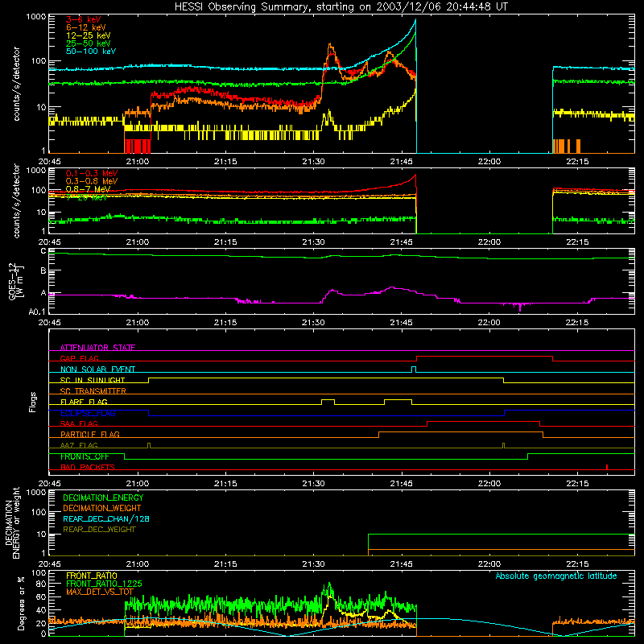Screen dimensions: 644x644
Task: Select the '25-50 keV' legend label
Action: point(89,43)
